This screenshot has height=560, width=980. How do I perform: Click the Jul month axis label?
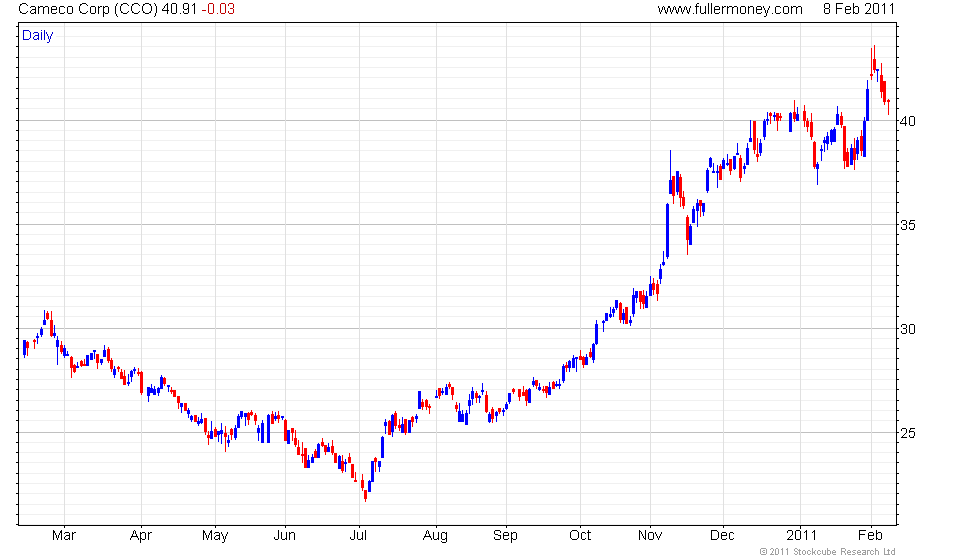tap(358, 535)
